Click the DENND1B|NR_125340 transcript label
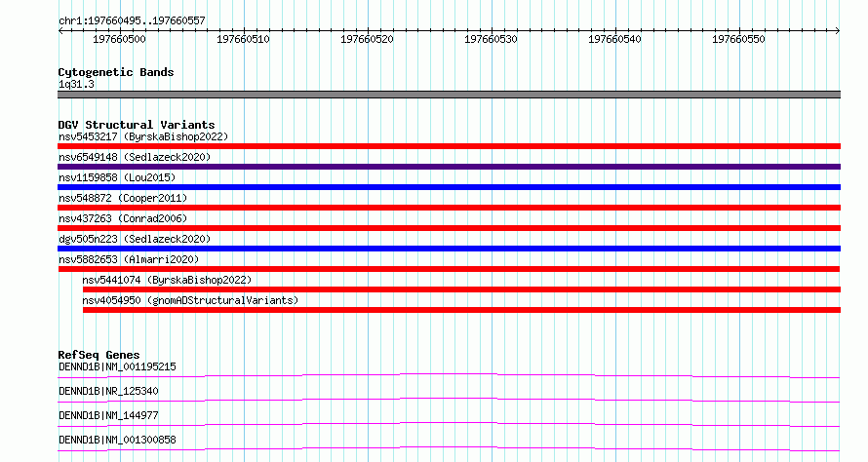 pos(108,391)
